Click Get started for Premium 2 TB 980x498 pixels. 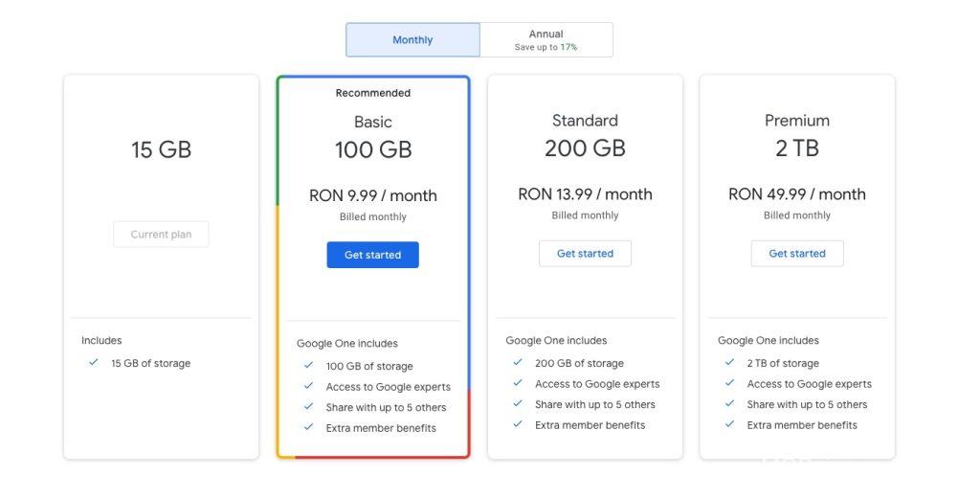click(x=796, y=254)
